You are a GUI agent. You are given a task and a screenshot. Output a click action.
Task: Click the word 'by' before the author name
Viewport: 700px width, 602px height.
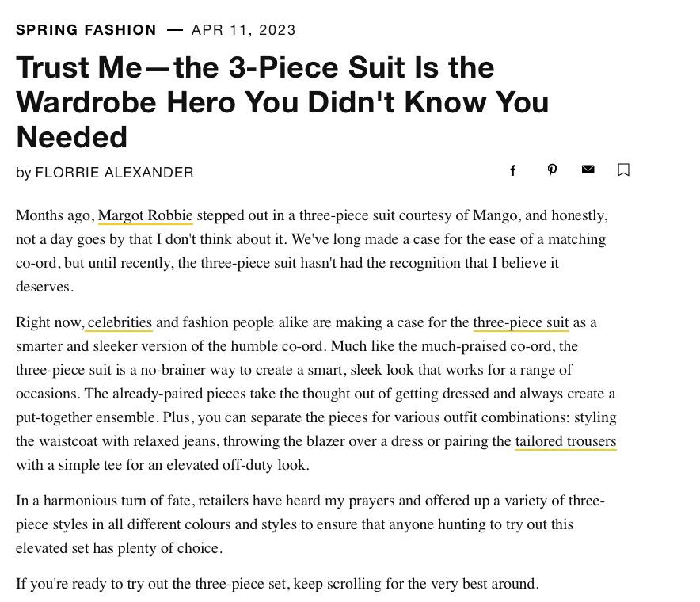pos(23,173)
